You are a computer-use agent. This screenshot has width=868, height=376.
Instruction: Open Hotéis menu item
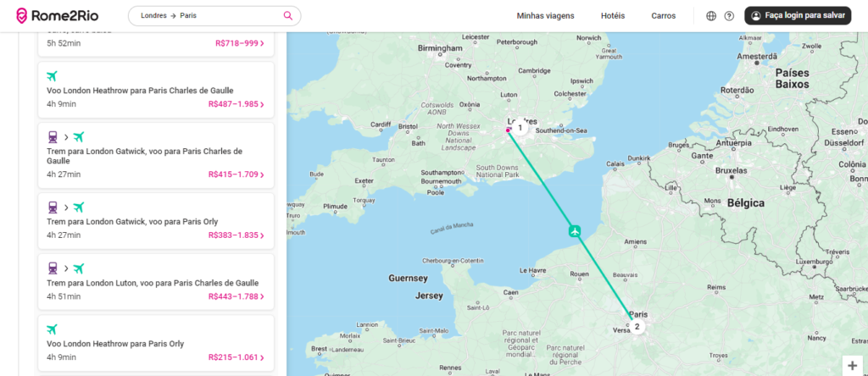tap(612, 15)
